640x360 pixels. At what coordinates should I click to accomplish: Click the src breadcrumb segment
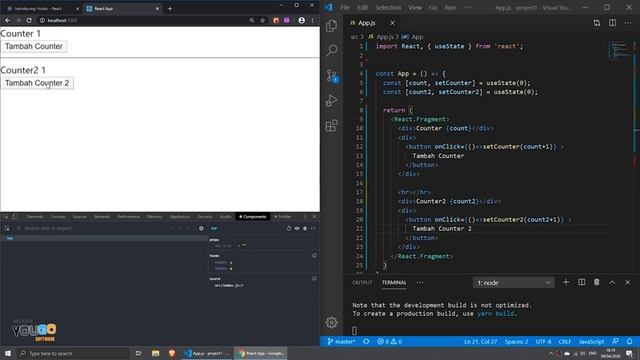(354, 37)
